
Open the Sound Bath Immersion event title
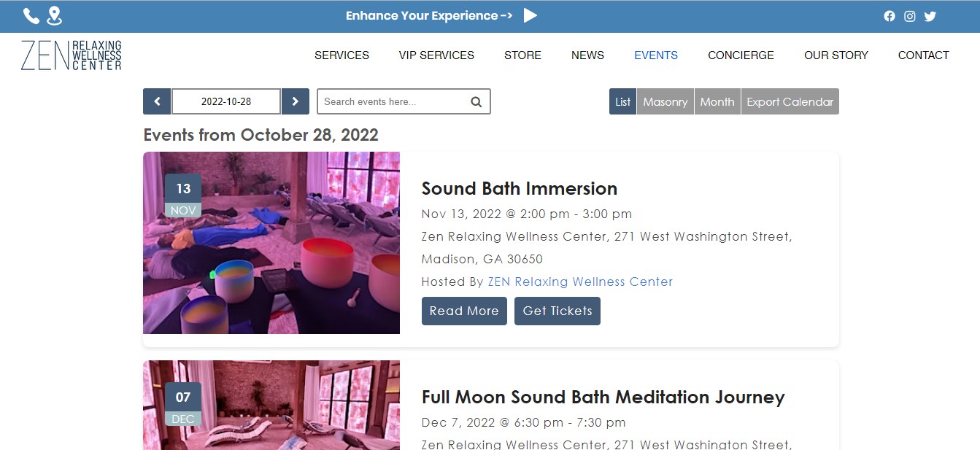520,188
